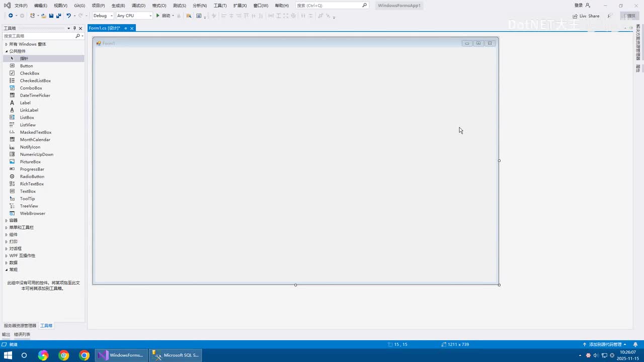Screen dimensions: 644x362
Task: Pick the CheckBox control from toolbox
Action: point(43,73)
